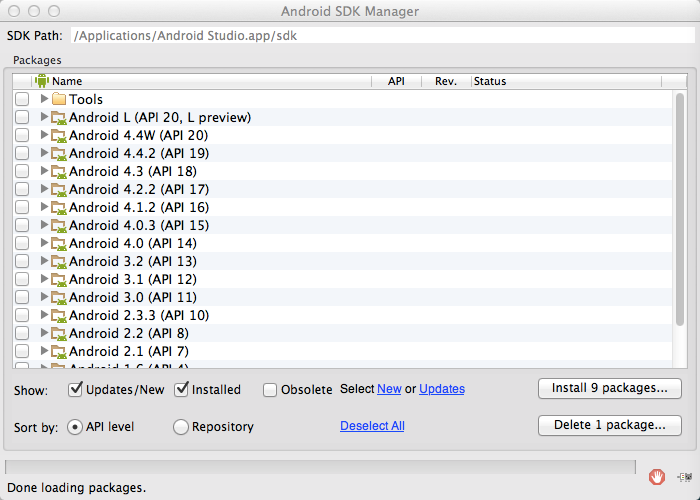Check the Tools package checkbox
This screenshot has height=500, width=700.
click(22, 99)
